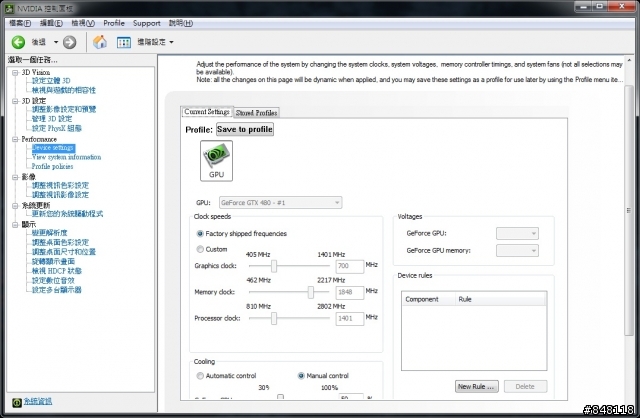Open the 檔案(F) menu

point(20,23)
